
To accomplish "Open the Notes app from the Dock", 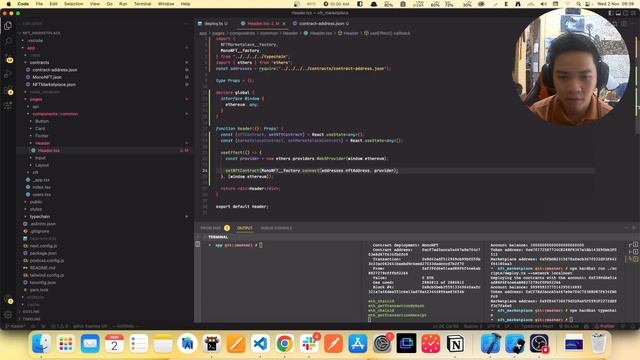I will (163, 344).
